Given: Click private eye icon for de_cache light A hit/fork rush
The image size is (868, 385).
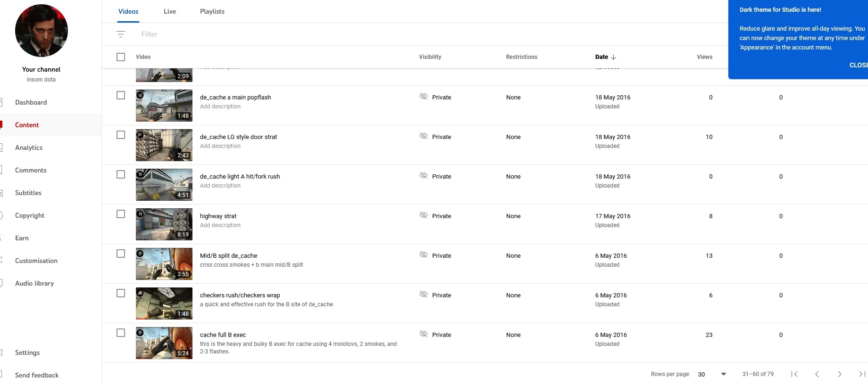Looking at the screenshot, I should tap(424, 176).
